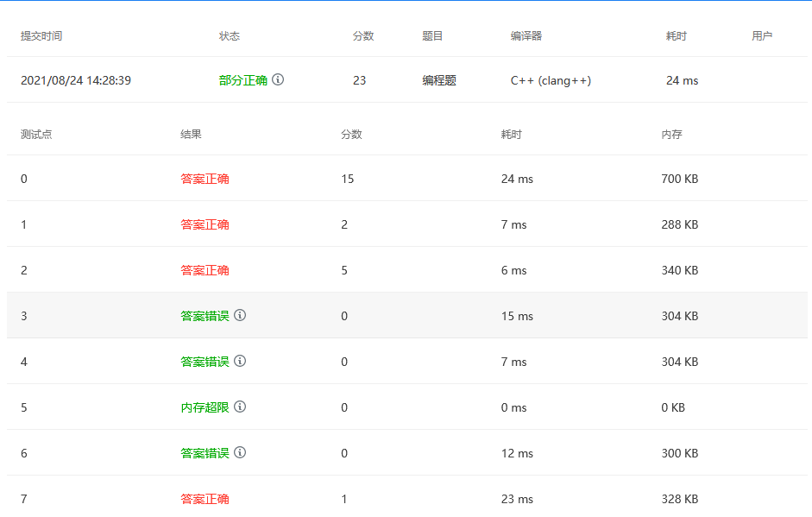Click the 340 KB memory value
The image size is (812, 517).
click(x=680, y=270)
